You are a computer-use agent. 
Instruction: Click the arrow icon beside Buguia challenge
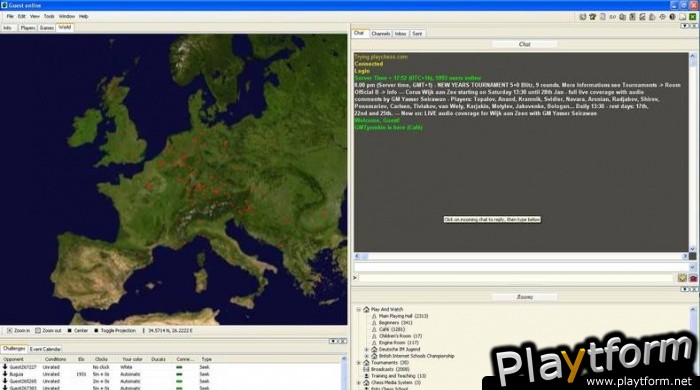coord(5,374)
